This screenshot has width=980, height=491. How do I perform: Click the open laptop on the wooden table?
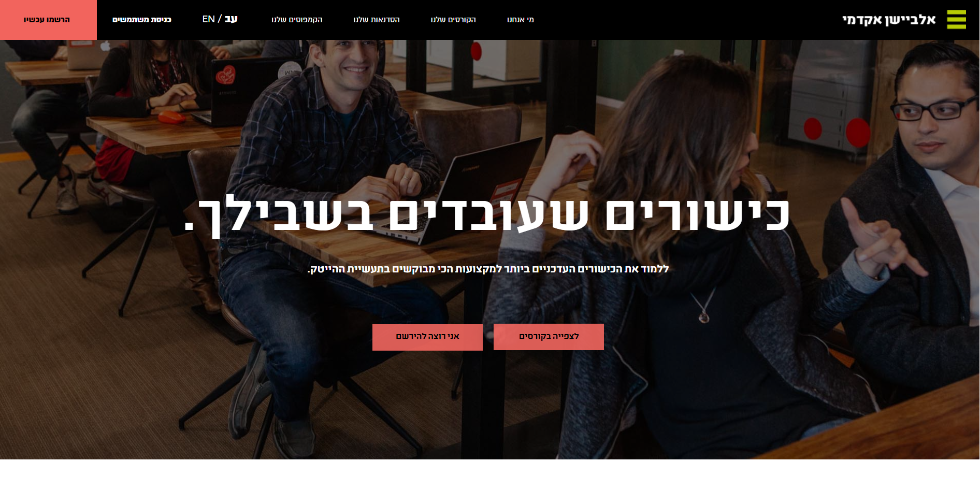(x=466, y=192)
